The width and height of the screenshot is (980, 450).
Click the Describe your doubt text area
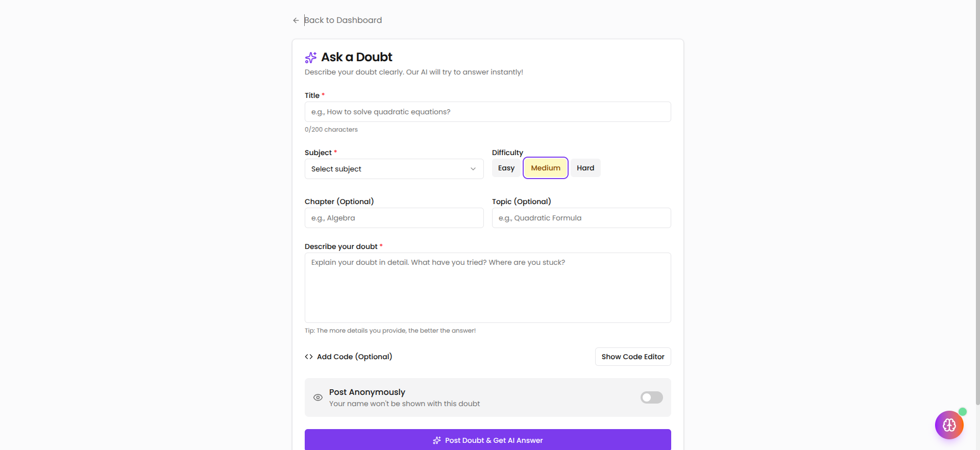tap(487, 288)
